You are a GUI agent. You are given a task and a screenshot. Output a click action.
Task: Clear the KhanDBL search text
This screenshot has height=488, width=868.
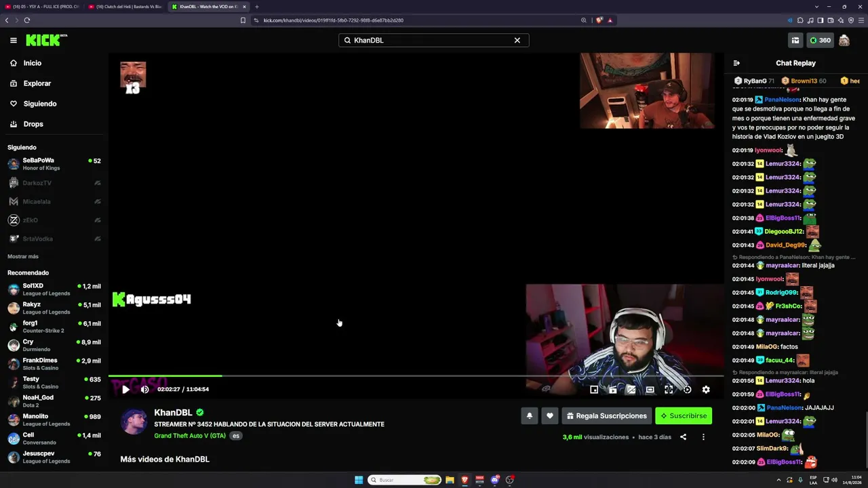click(517, 41)
